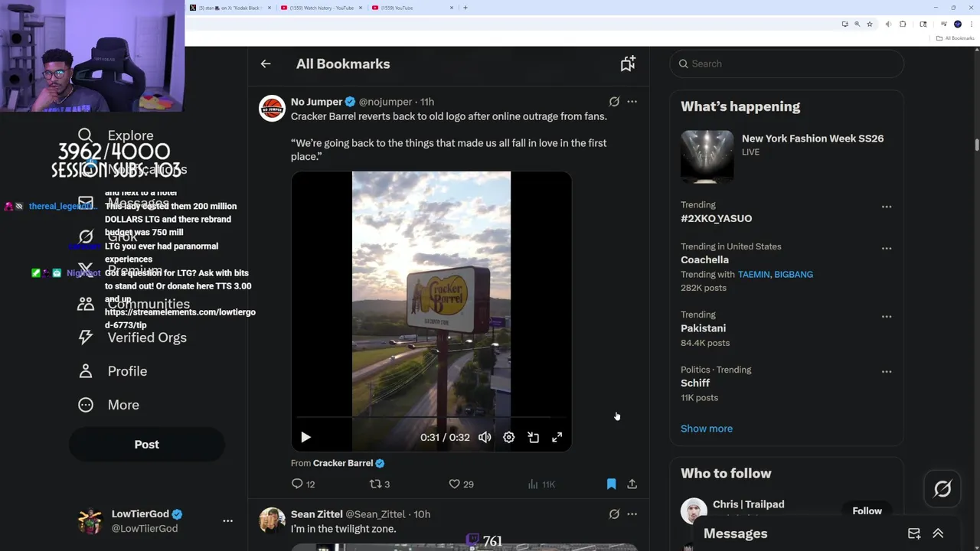
Task: Open No Jumper's @nojumper handle
Action: point(385,102)
